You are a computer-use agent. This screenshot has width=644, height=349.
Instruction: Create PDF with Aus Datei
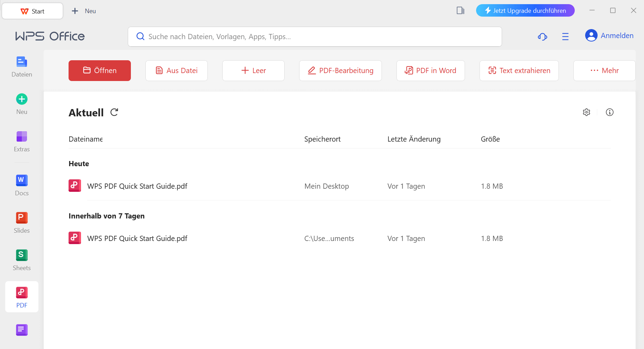point(177,71)
